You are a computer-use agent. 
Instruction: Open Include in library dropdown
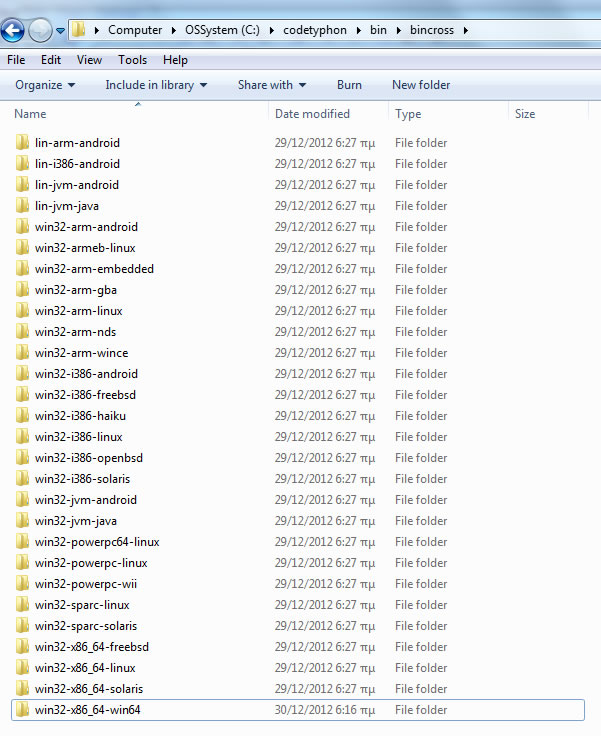(156, 85)
